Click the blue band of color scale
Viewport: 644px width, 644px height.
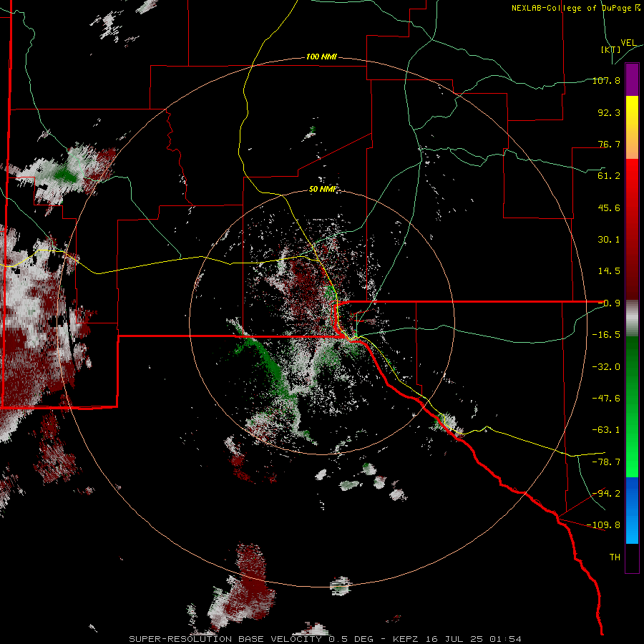632,510
